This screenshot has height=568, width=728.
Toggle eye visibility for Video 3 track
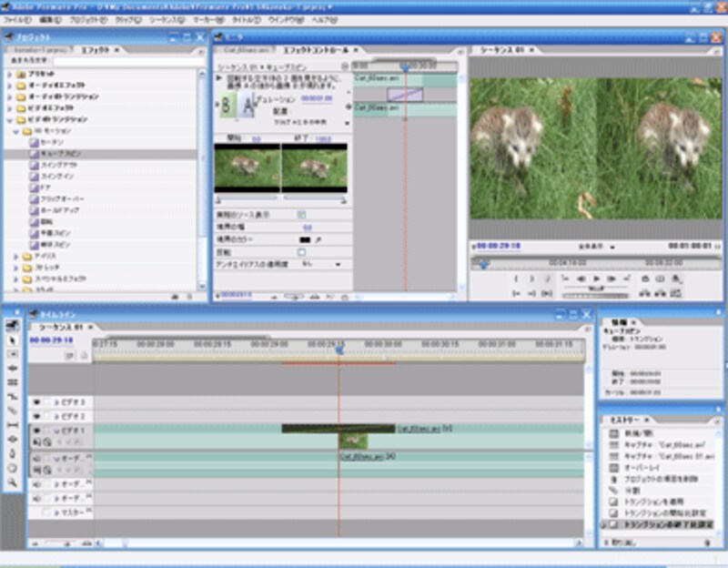tap(38, 401)
